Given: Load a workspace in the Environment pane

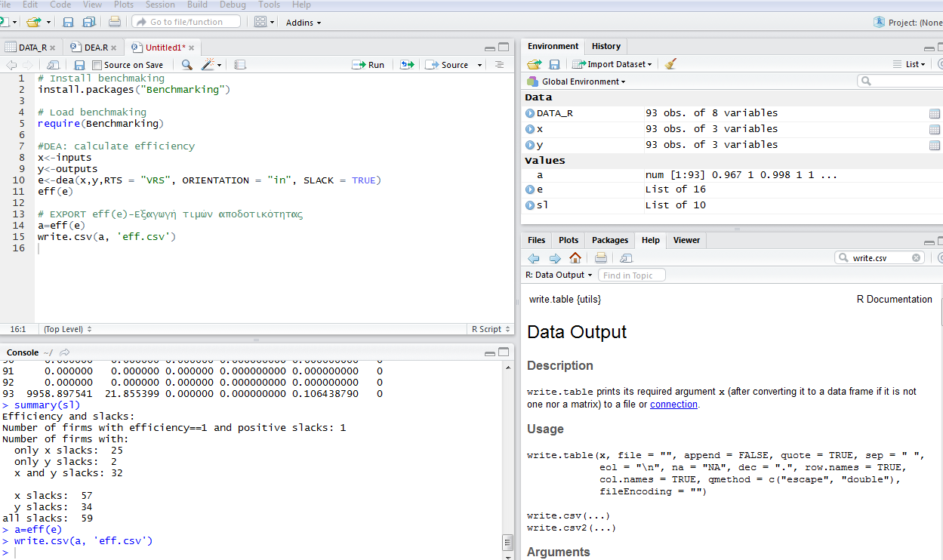Looking at the screenshot, I should (x=535, y=64).
